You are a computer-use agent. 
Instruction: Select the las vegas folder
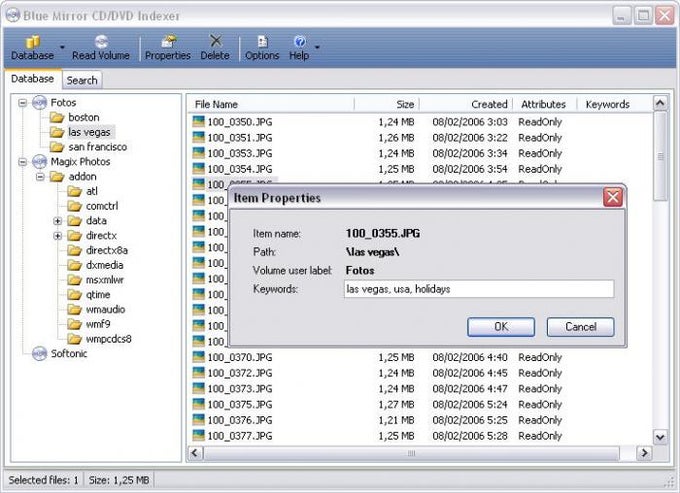[x=89, y=132]
